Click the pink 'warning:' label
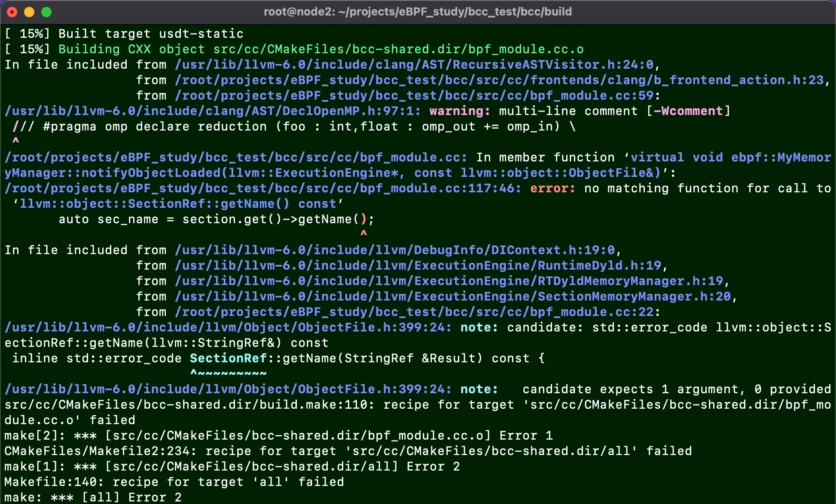This screenshot has width=836, height=504. tap(460, 111)
